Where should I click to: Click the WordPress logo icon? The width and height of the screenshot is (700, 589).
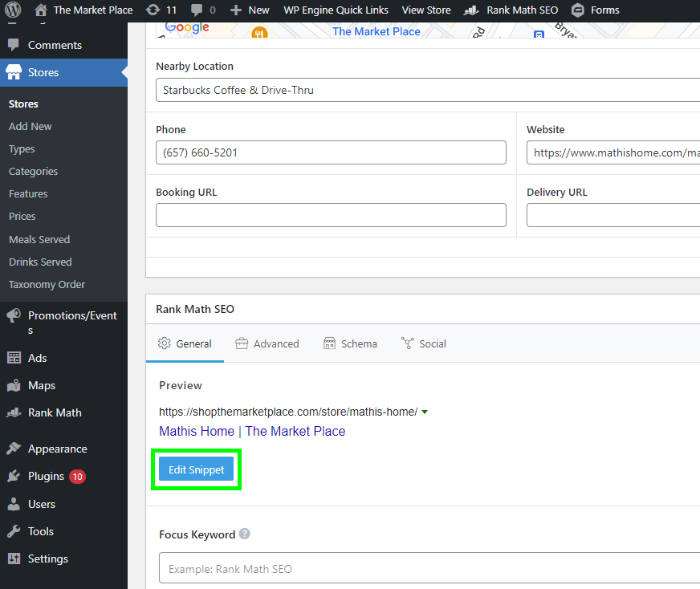(x=14, y=10)
